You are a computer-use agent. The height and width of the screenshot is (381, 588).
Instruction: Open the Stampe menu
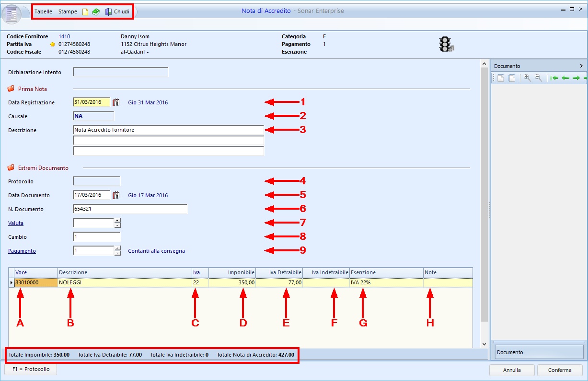(68, 11)
